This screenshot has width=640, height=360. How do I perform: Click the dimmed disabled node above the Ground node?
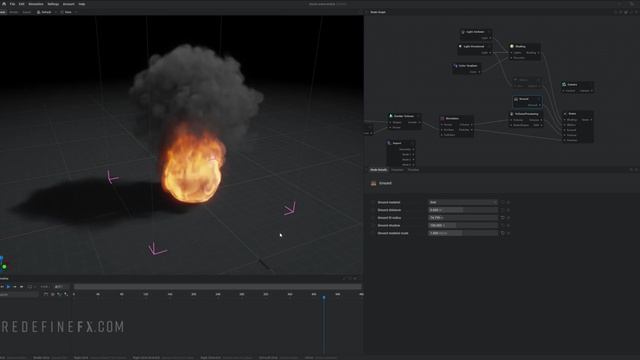coord(527,82)
